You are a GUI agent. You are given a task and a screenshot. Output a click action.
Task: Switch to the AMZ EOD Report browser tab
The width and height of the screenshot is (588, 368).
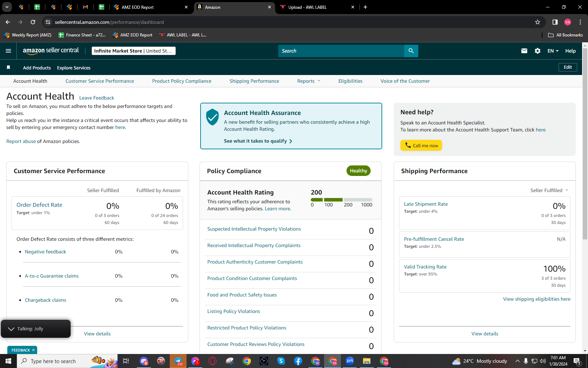point(151,7)
